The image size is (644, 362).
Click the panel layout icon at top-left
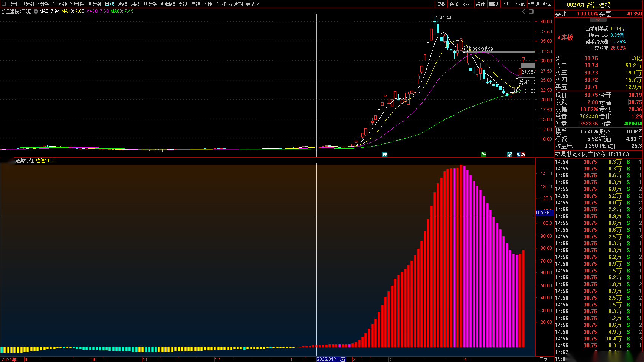pyautogui.click(x=4, y=4)
